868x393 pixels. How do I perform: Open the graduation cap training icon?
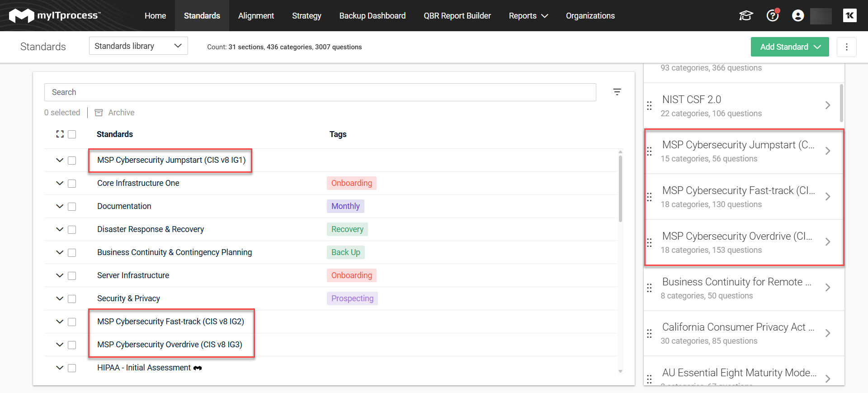[746, 16]
